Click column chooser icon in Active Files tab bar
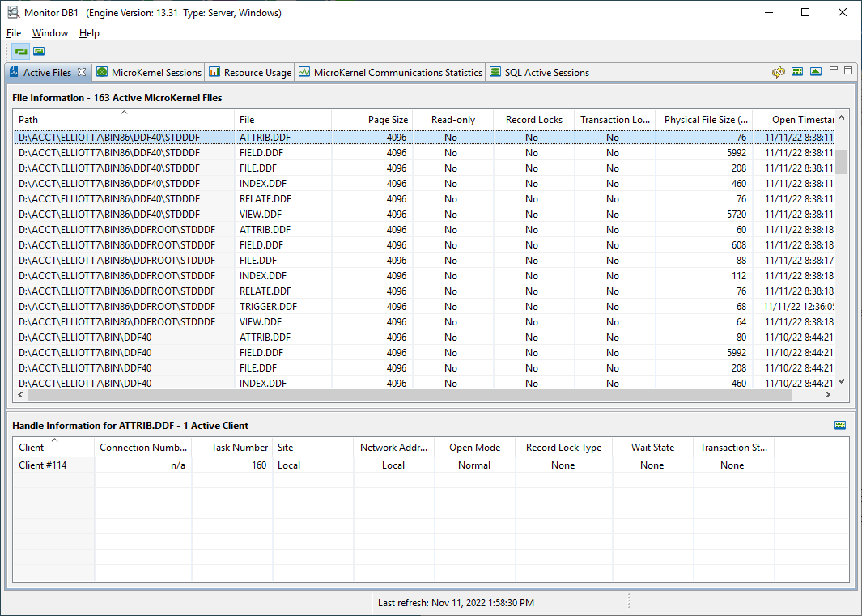Image resolution: width=862 pixels, height=616 pixels. (x=797, y=72)
